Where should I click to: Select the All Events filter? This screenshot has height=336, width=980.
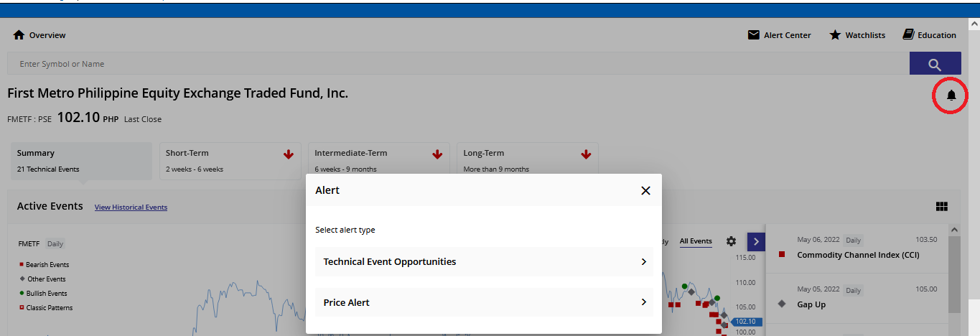coord(696,241)
